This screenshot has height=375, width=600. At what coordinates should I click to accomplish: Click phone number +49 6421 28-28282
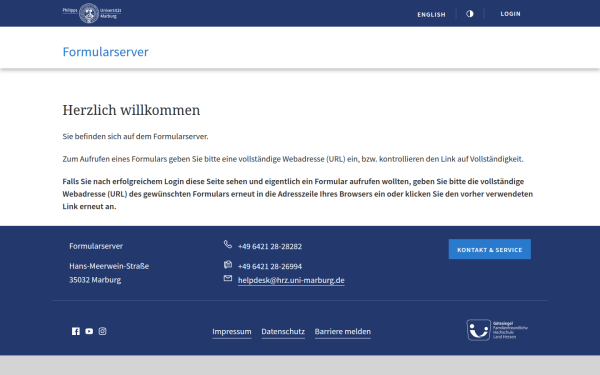[270, 246]
